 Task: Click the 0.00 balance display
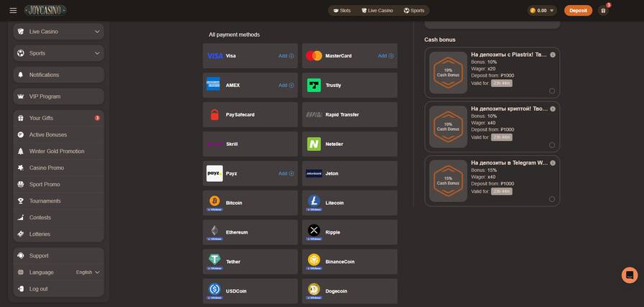(x=538, y=11)
